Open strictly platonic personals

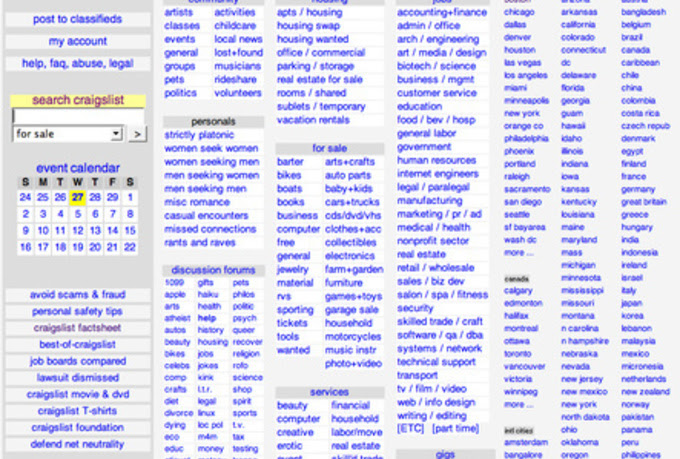(x=199, y=135)
